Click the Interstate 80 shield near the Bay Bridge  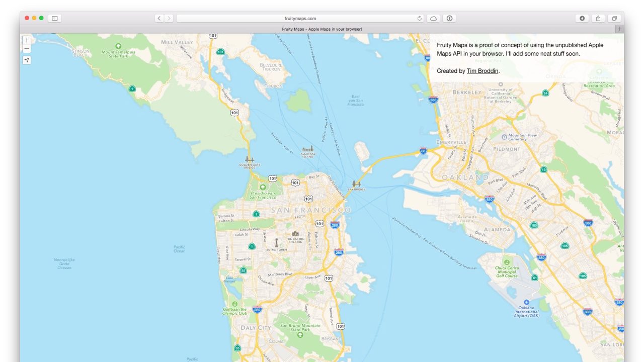pos(423,150)
